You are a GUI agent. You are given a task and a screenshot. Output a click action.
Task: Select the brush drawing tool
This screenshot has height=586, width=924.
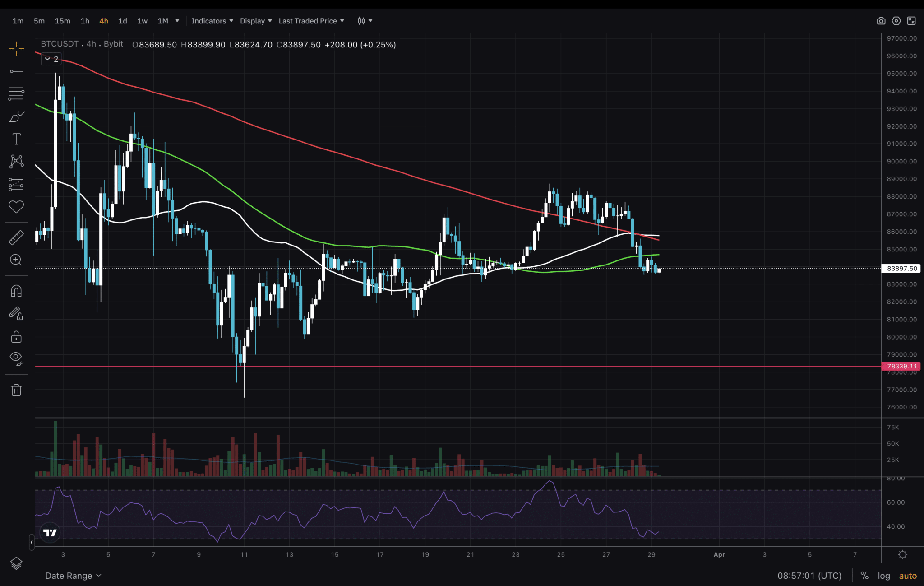(16, 116)
